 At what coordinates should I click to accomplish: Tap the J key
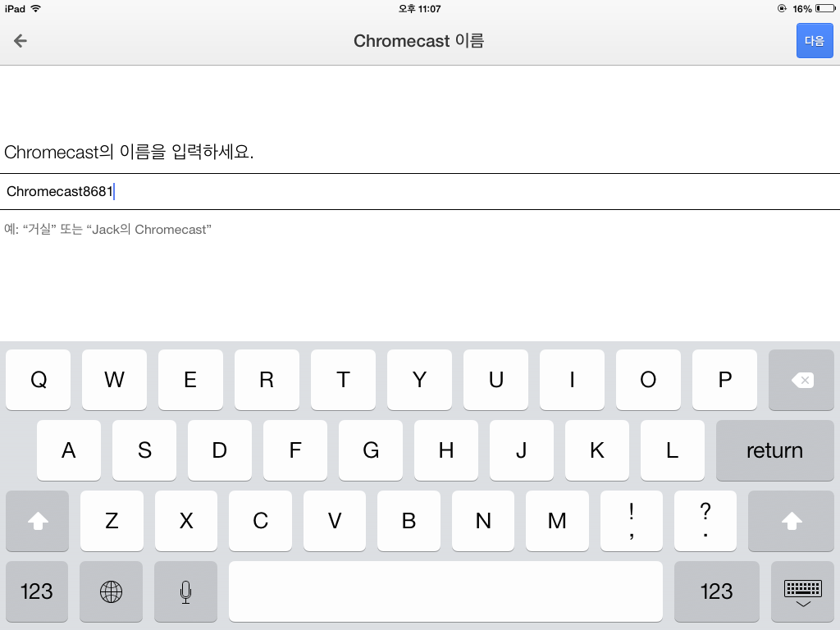click(521, 450)
